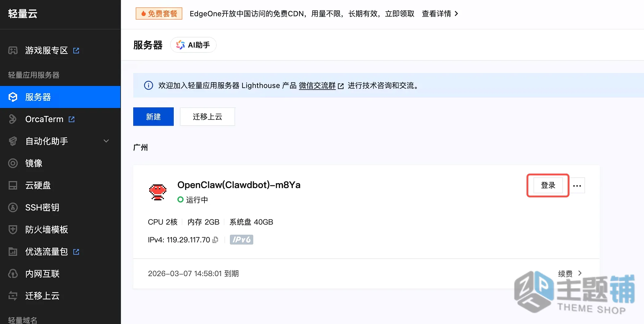Click the 内网互联 sidebar icon
Screen dimensions: 644x324
(x=13, y=274)
